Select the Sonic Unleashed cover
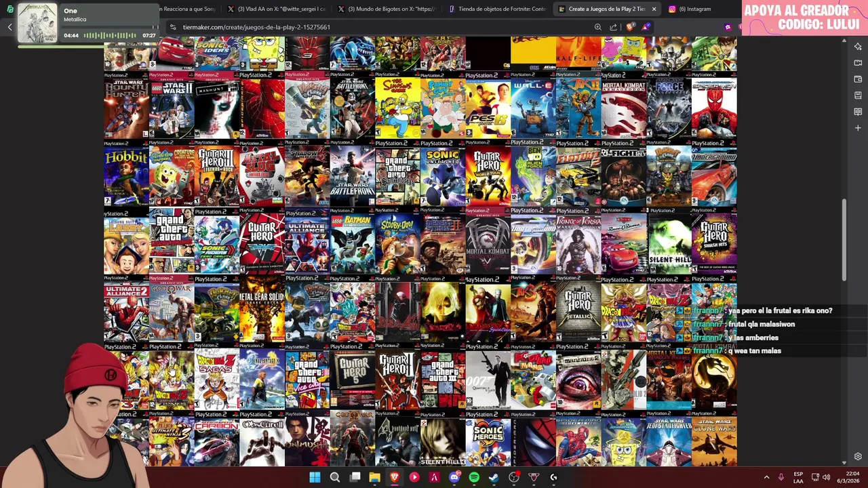This screenshot has height=488, width=868. click(x=443, y=174)
